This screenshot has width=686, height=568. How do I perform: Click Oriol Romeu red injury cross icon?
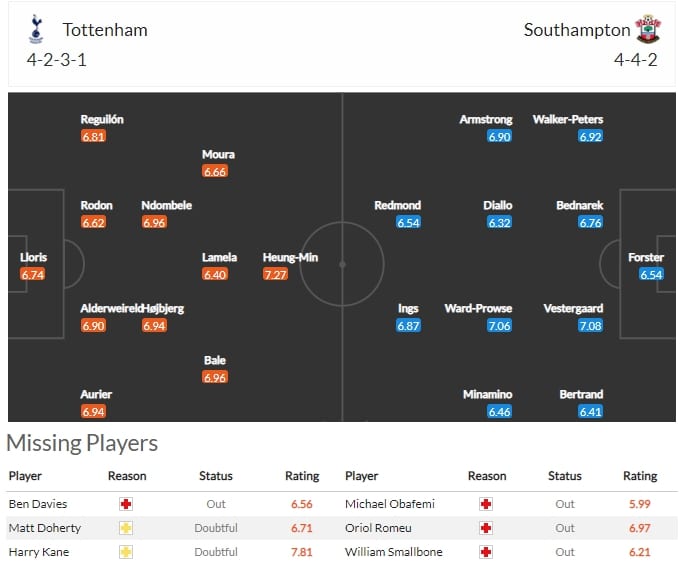point(486,528)
